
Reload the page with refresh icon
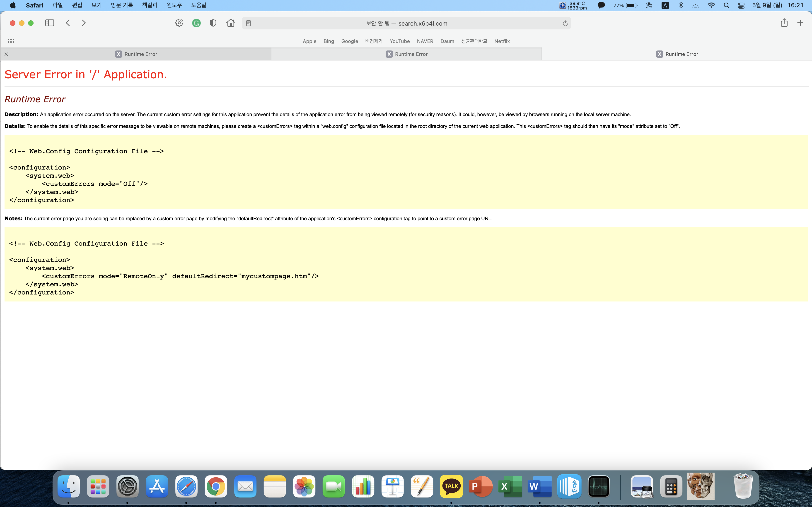tap(565, 23)
